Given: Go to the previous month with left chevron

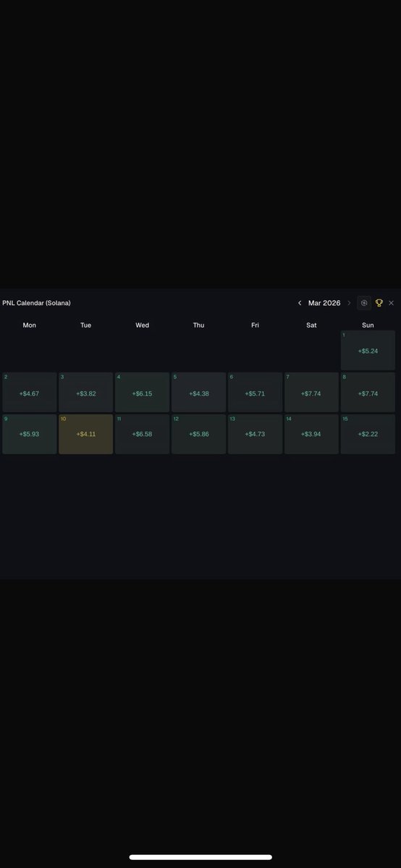Looking at the screenshot, I should [300, 303].
